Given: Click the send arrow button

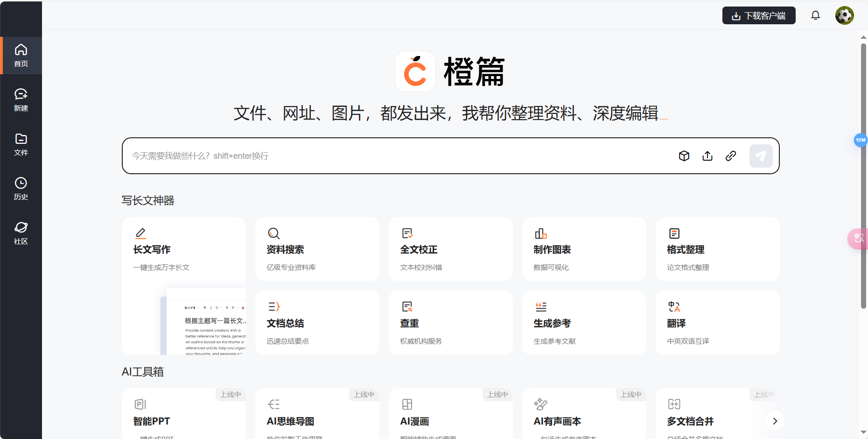Looking at the screenshot, I should click(761, 156).
